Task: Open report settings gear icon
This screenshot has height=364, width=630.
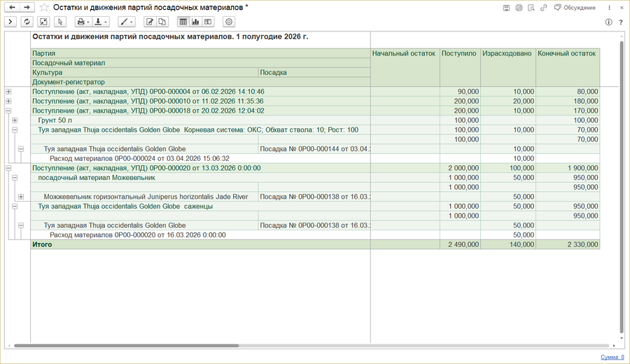Action: coord(229,22)
